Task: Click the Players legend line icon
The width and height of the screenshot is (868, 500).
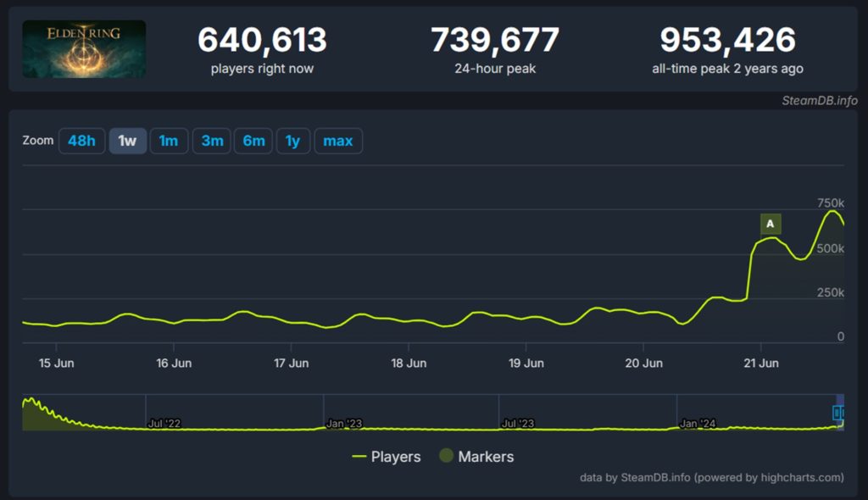Action: point(360,457)
